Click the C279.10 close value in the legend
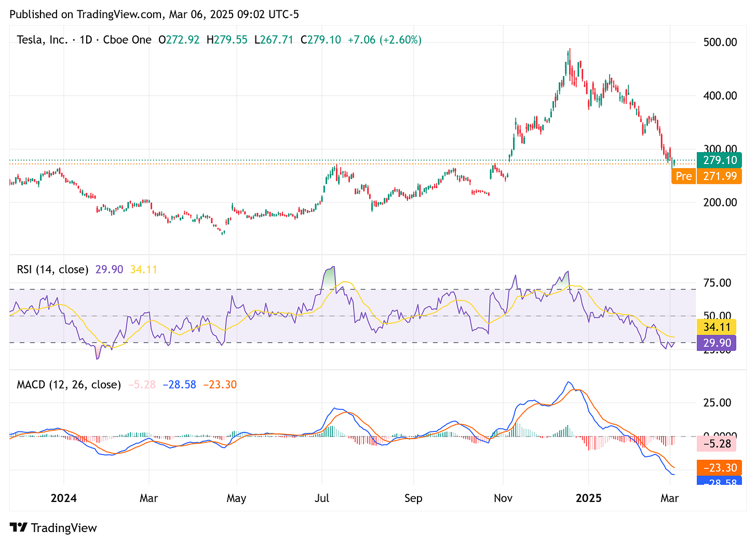Screen dimensions: 756x544 point(321,39)
